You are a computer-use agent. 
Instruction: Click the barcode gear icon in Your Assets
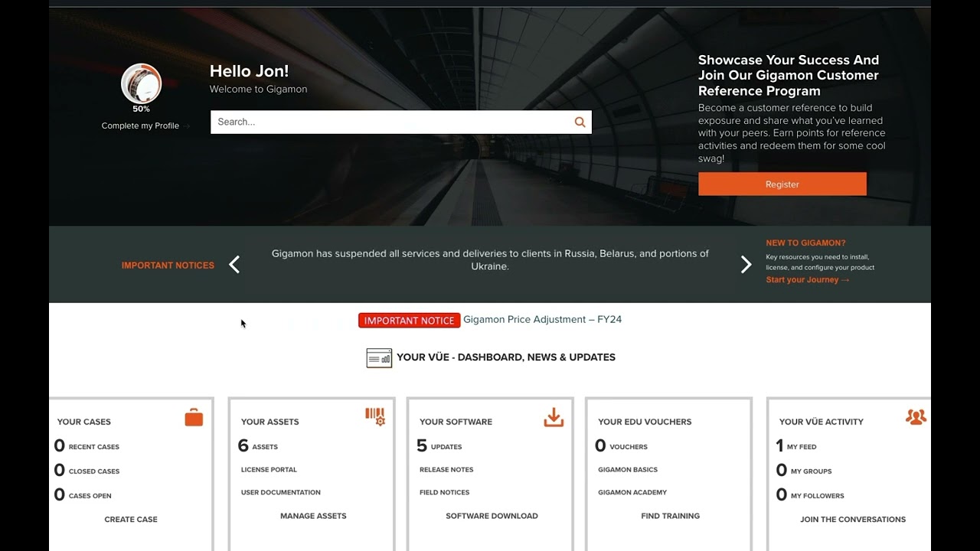pos(375,416)
